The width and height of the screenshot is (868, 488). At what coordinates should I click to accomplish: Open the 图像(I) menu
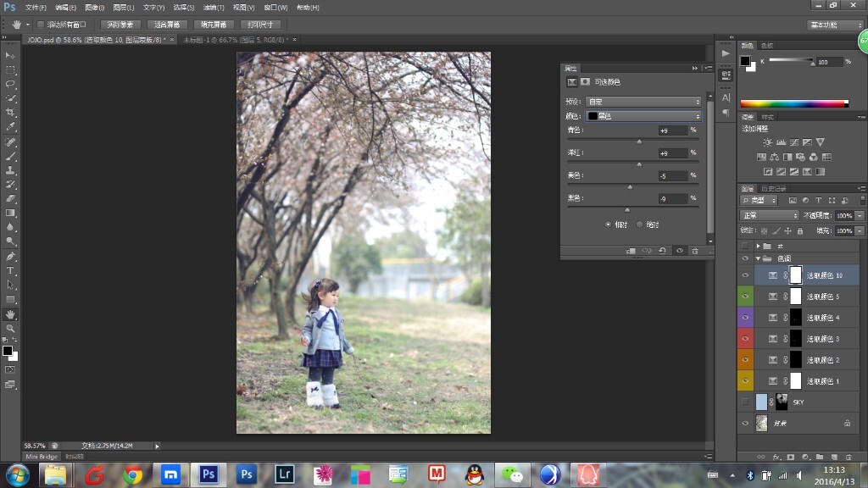point(95,7)
